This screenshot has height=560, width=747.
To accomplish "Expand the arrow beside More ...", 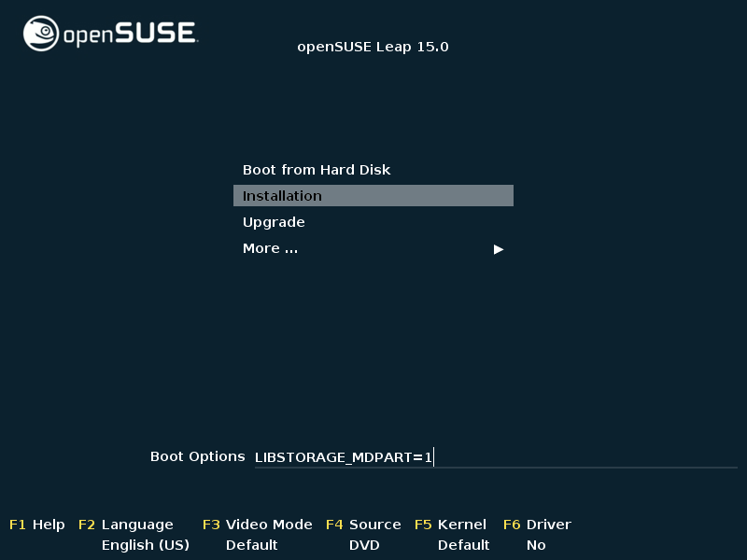I will (x=499, y=249).
